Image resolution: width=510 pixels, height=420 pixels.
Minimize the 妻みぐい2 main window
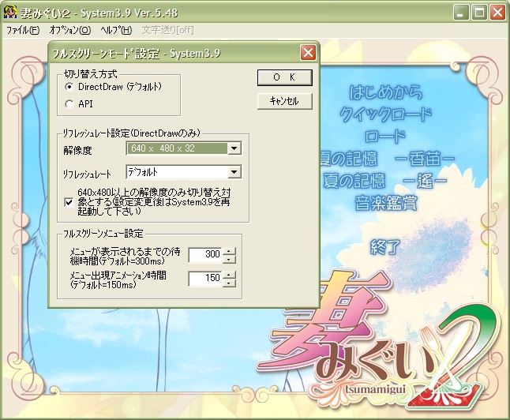[461, 13]
